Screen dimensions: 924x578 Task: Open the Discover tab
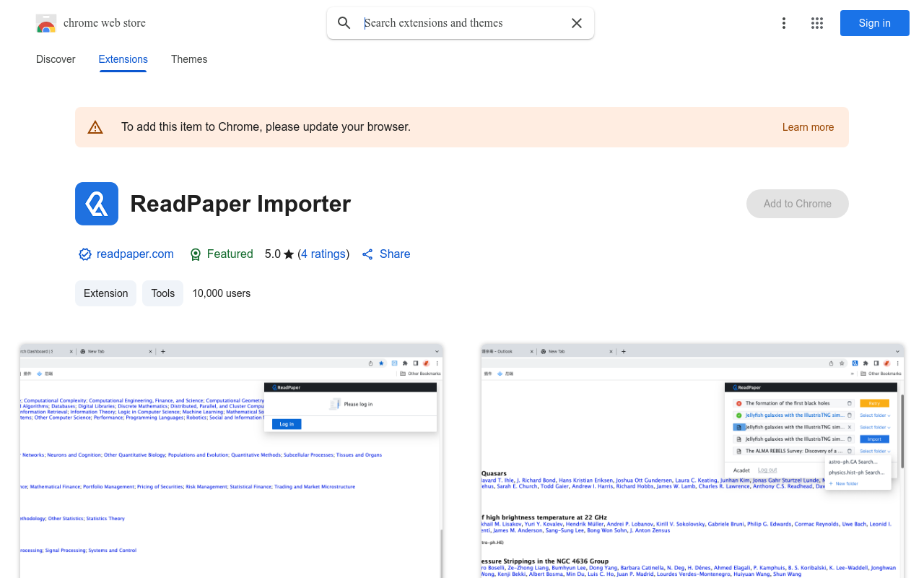[56, 59]
